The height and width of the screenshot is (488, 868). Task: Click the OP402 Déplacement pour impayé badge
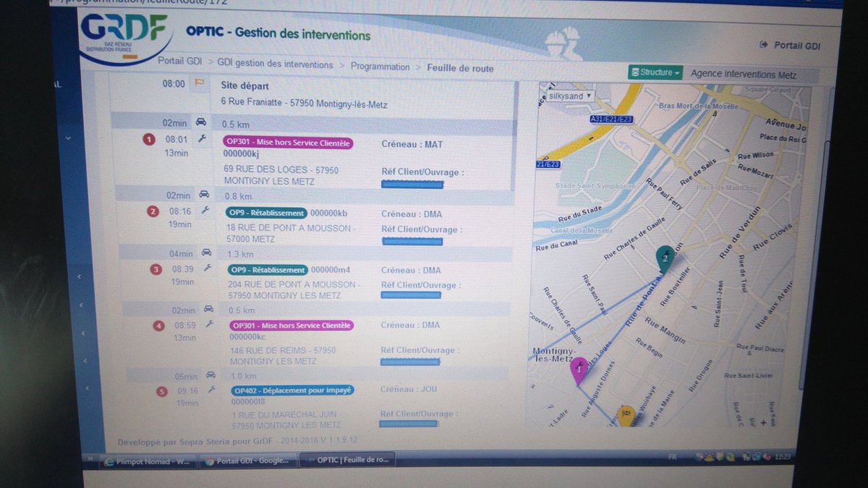click(292, 390)
